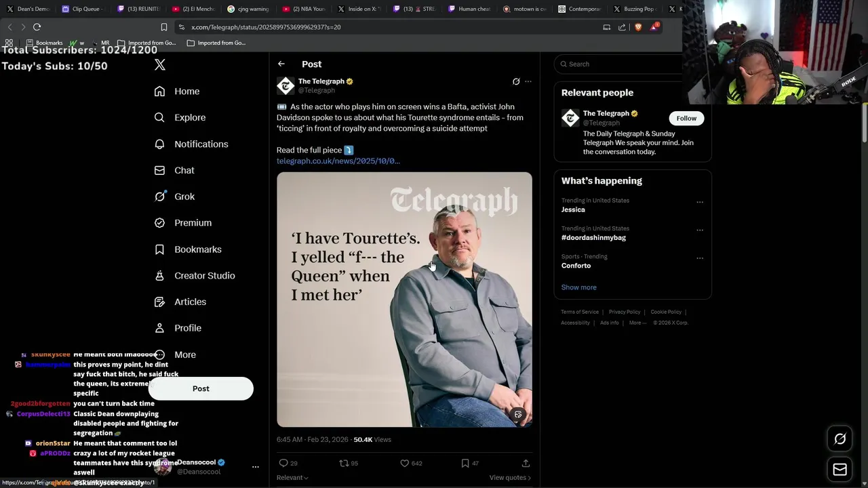This screenshot has height=488, width=868.
Task: Switch to the cjng warning tab
Action: [249, 9]
